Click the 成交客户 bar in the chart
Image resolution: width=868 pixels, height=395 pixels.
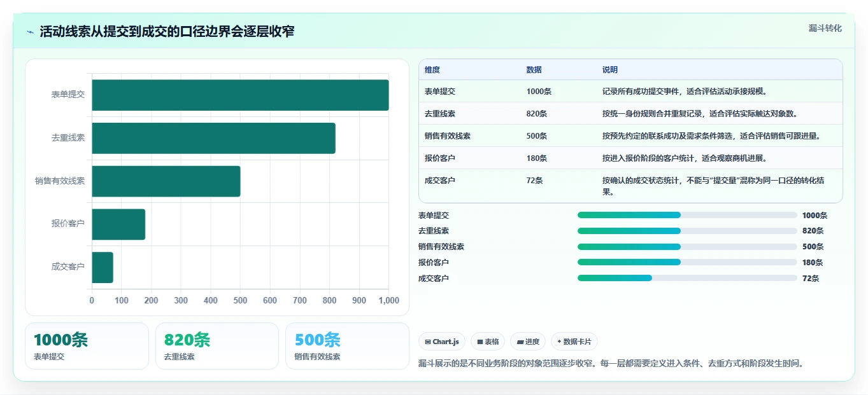pos(103,267)
